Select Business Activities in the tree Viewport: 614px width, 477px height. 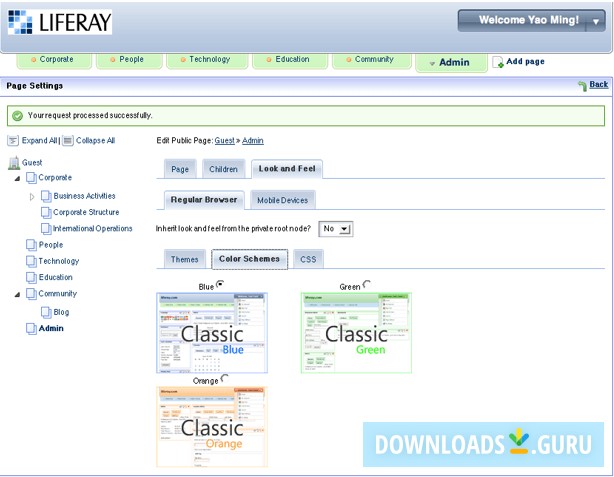click(84, 196)
